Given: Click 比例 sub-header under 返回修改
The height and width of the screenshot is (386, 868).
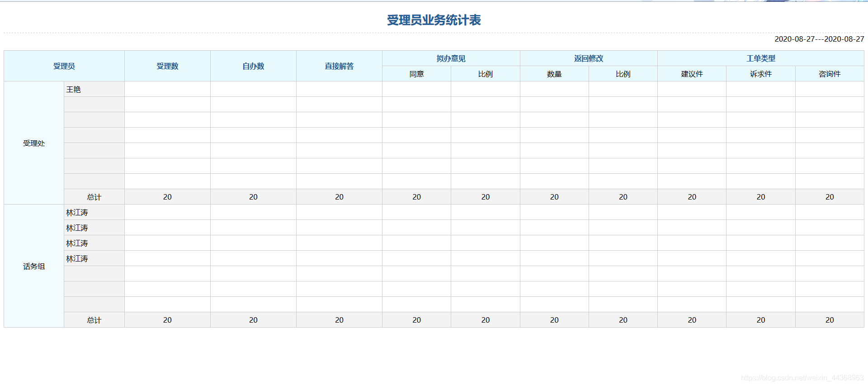Looking at the screenshot, I should coord(623,74).
